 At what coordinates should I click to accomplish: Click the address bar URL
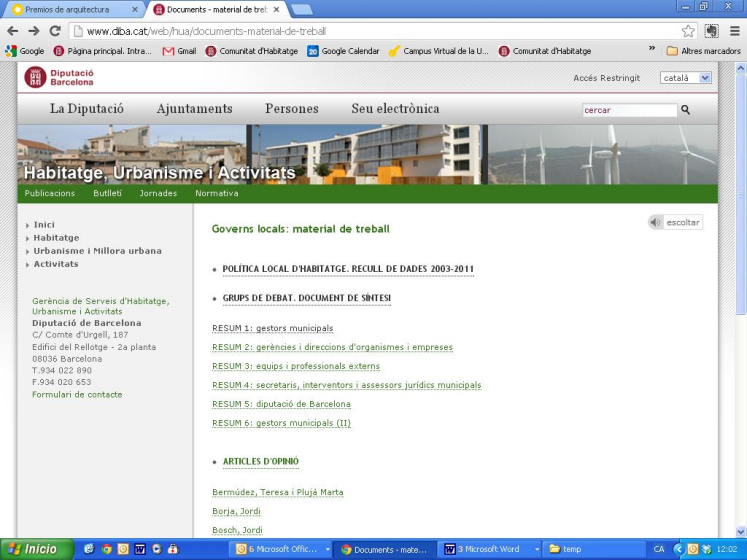click(206, 31)
